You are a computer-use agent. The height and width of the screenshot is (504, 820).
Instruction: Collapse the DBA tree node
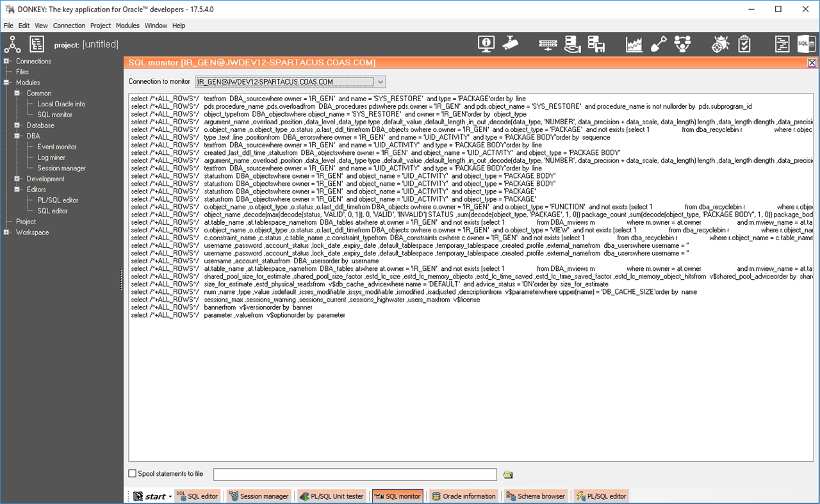click(x=17, y=136)
